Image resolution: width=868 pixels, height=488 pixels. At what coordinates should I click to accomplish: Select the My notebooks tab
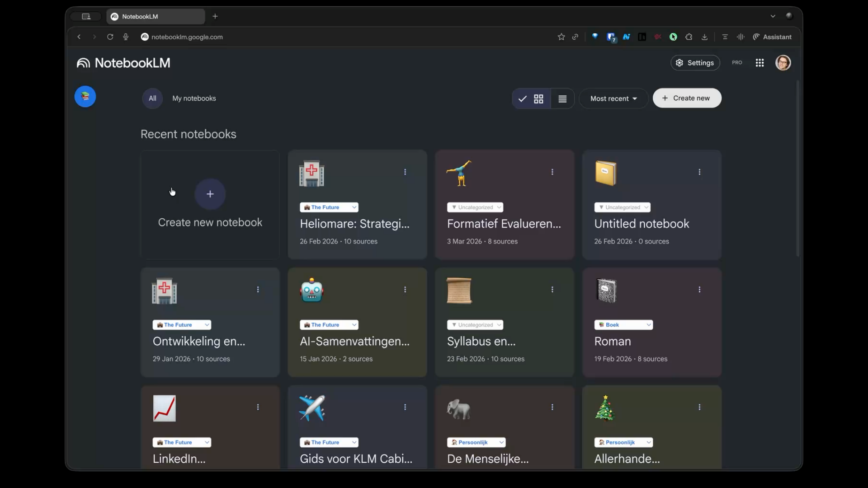coord(194,99)
